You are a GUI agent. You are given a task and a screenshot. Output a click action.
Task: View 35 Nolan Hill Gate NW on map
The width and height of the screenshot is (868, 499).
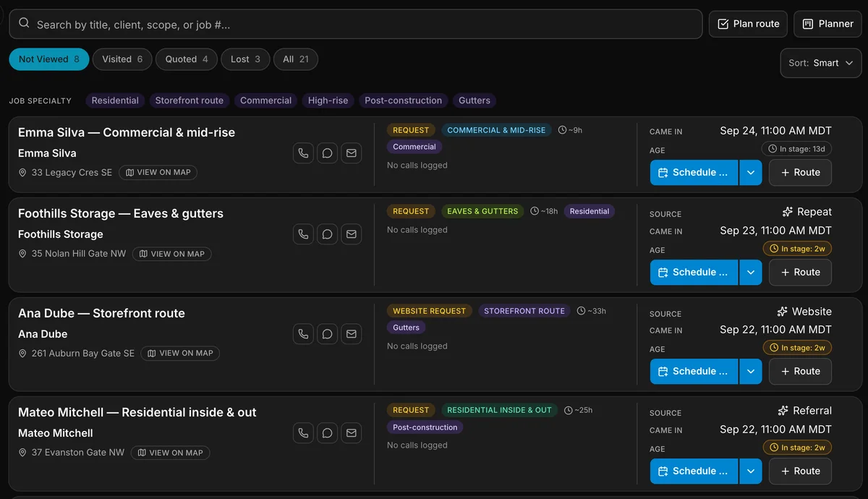click(172, 254)
